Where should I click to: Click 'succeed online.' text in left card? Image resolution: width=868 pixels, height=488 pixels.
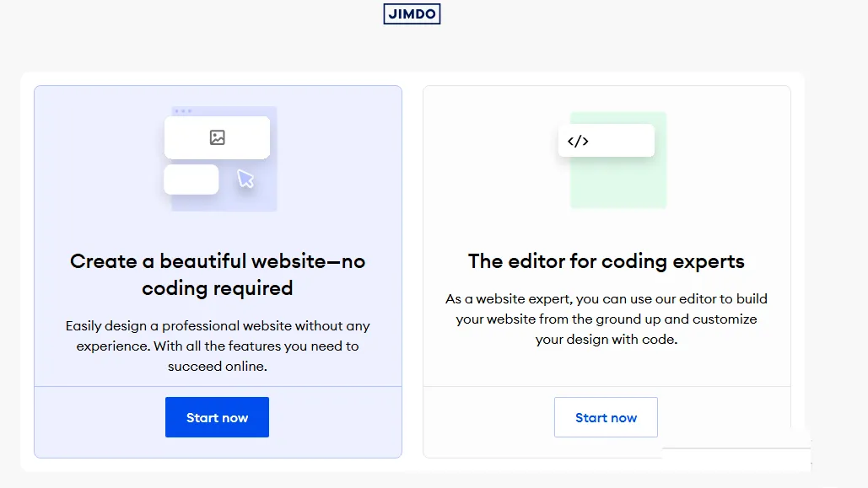point(218,367)
